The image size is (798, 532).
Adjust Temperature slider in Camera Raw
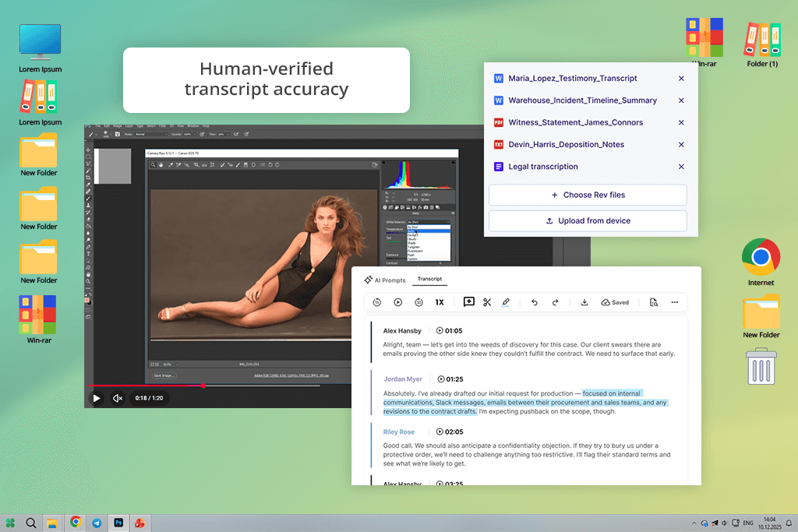click(397, 233)
